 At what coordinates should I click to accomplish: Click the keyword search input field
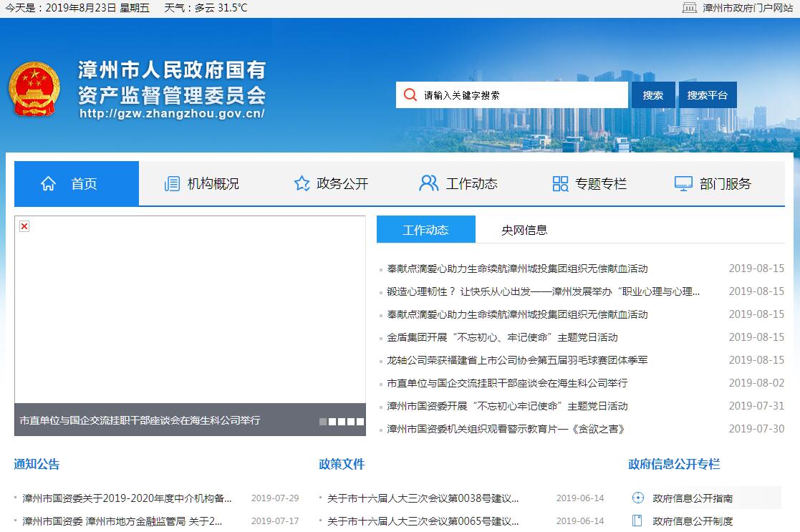[x=521, y=95]
